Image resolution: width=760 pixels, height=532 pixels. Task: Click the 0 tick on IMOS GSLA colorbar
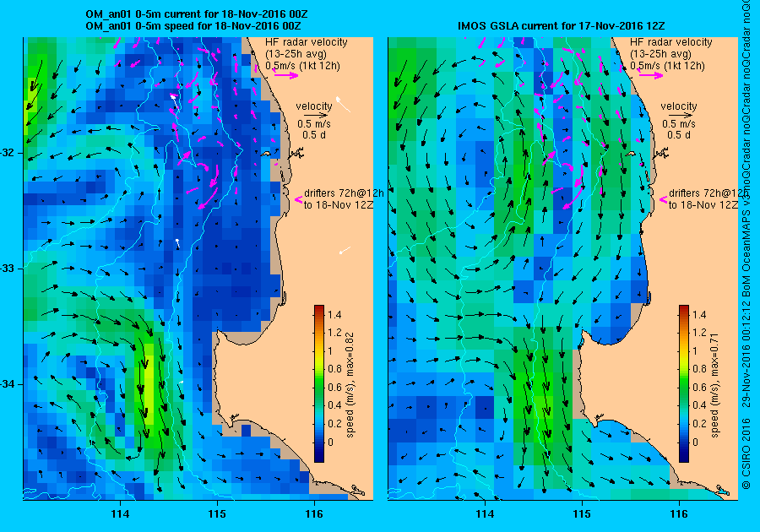(696, 442)
